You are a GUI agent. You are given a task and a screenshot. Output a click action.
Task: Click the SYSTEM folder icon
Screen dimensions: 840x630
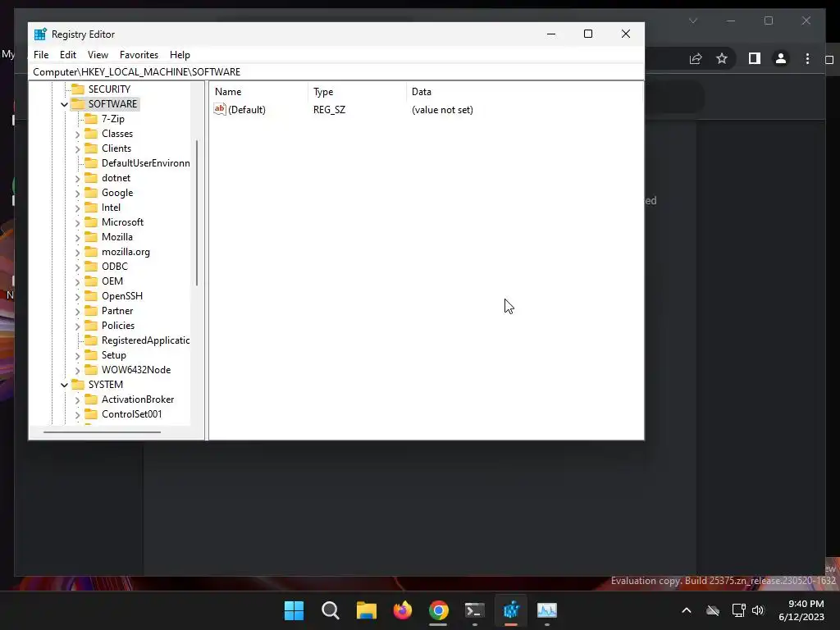tap(78, 384)
